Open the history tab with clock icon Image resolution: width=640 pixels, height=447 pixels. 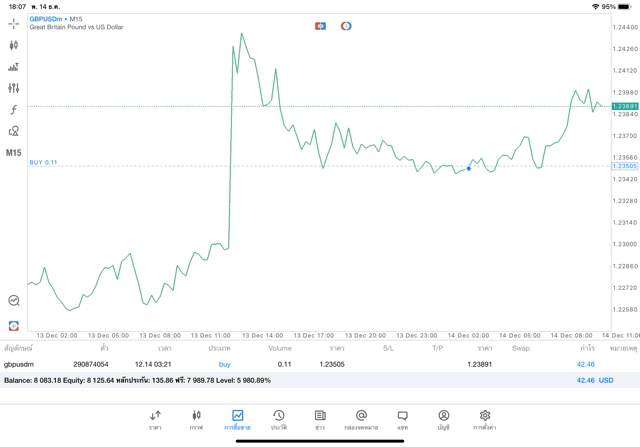279,420
